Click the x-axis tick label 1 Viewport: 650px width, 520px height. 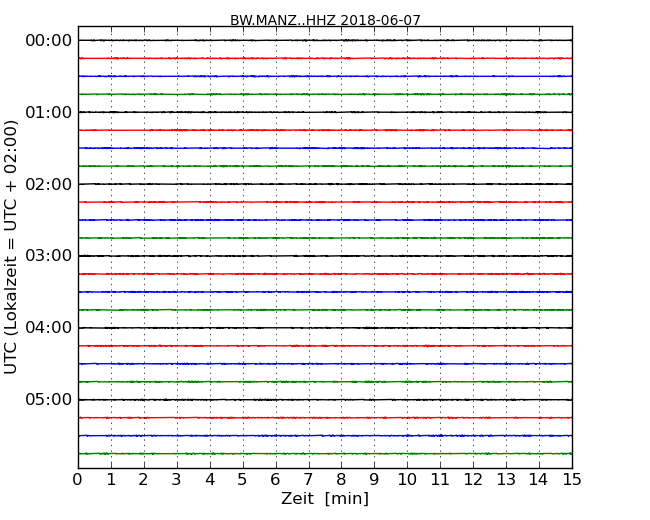[x=111, y=480]
